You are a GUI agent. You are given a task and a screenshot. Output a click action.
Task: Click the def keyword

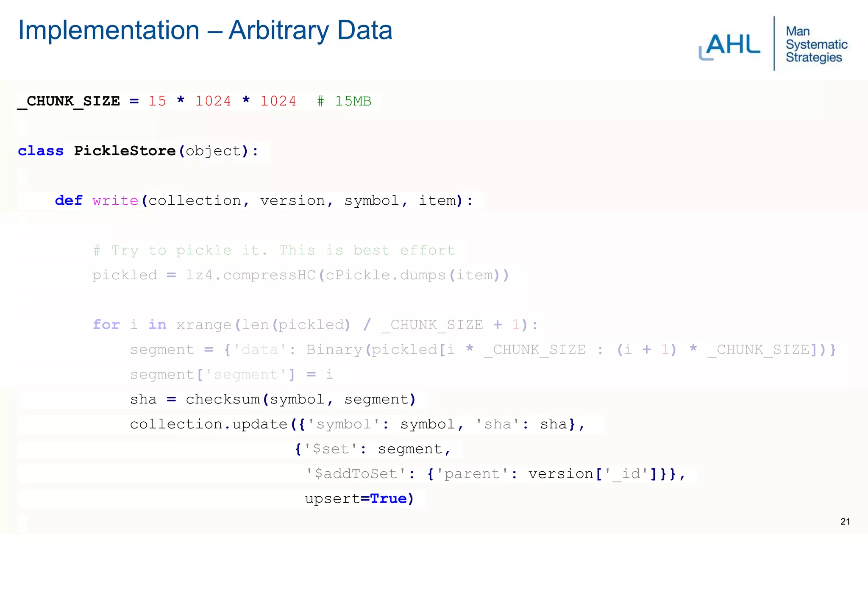click(68, 200)
